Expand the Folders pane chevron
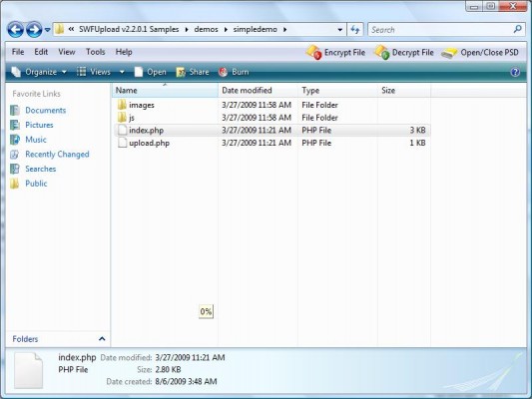This screenshot has height=399, width=532. coord(102,339)
